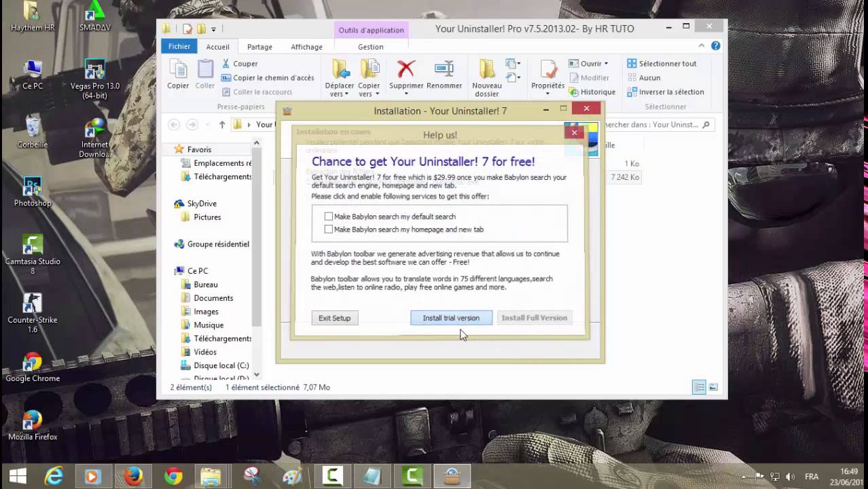
Task: Click Internet Explorer in the taskbar
Action: click(x=54, y=476)
